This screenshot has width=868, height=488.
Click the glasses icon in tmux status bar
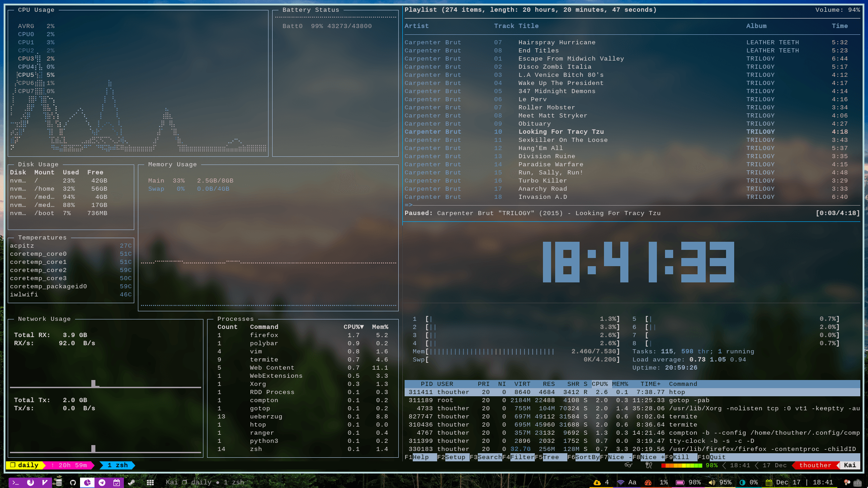pyautogui.click(x=628, y=465)
